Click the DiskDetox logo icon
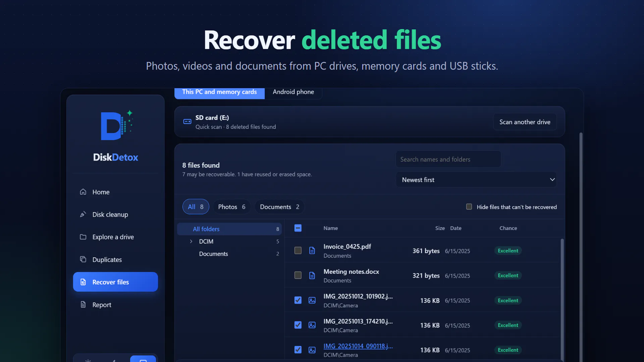Image resolution: width=644 pixels, height=362 pixels. click(116, 125)
